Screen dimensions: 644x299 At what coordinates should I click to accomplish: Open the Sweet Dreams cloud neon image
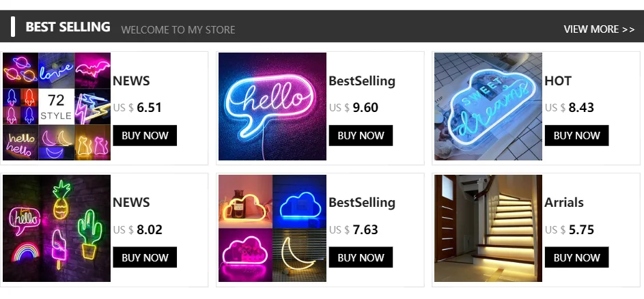(488, 106)
